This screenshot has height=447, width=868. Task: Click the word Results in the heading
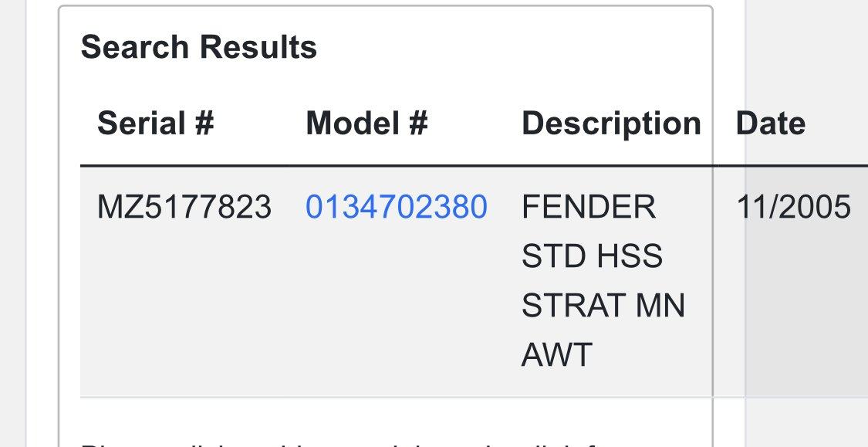[x=257, y=48]
